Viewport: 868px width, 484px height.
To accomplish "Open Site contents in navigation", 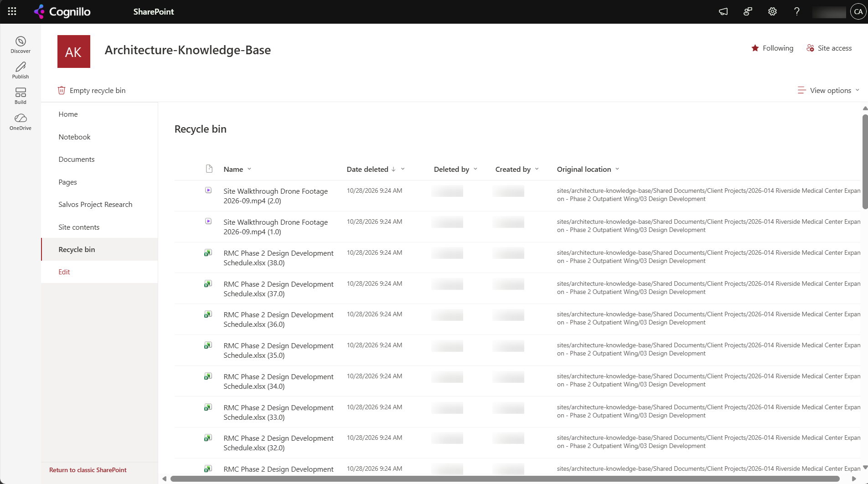I will (x=79, y=227).
